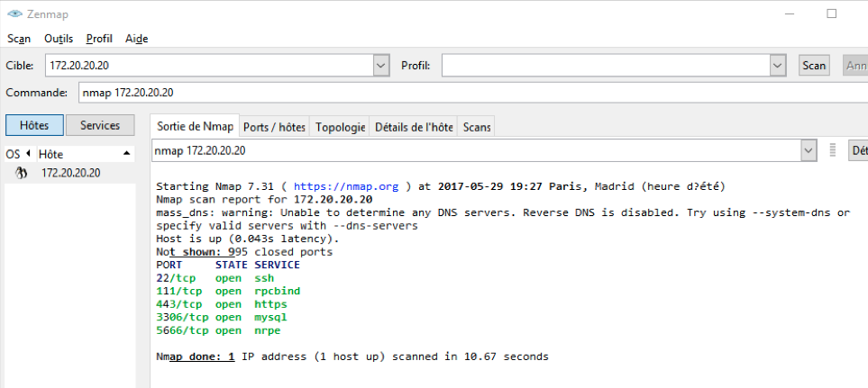Viewport: 868px width, 388px height.
Task: Switch to the Scans tab
Action: [x=477, y=127]
